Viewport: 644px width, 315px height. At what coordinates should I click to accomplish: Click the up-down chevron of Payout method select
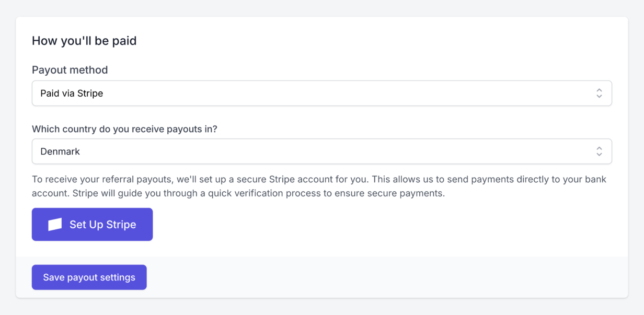pyautogui.click(x=599, y=93)
